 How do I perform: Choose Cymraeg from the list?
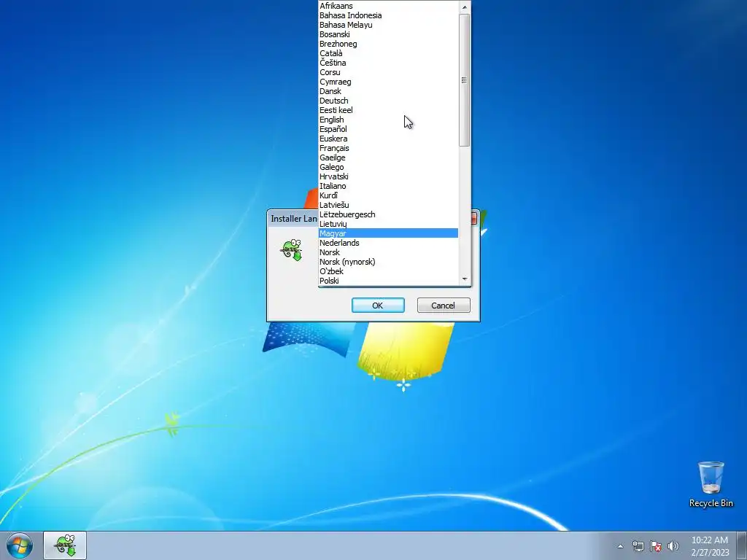pos(388,82)
